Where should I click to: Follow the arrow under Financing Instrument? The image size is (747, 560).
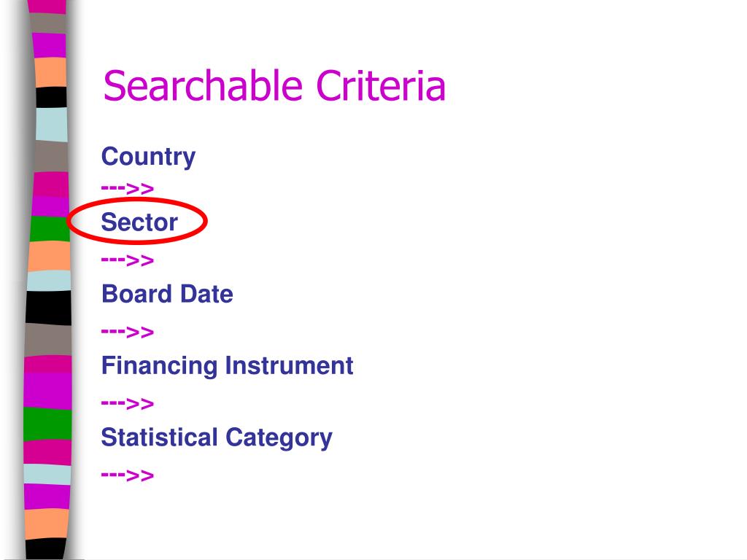127,404
